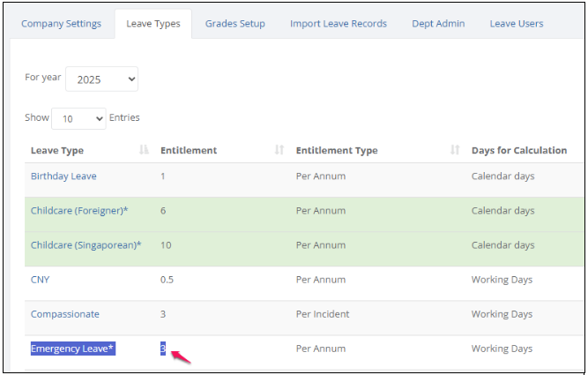Expand the Show 10 entries dropdown
Image resolution: width=588 pixels, height=375 pixels.
coord(78,118)
